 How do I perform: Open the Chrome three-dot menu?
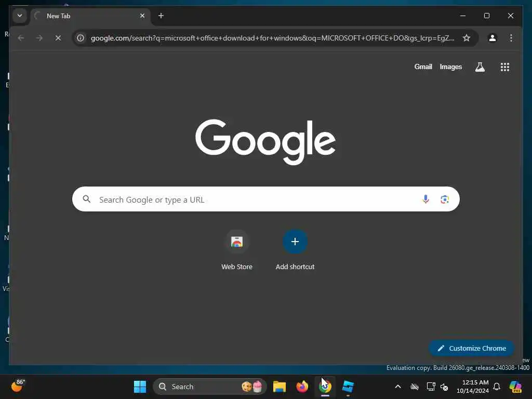tap(511, 38)
